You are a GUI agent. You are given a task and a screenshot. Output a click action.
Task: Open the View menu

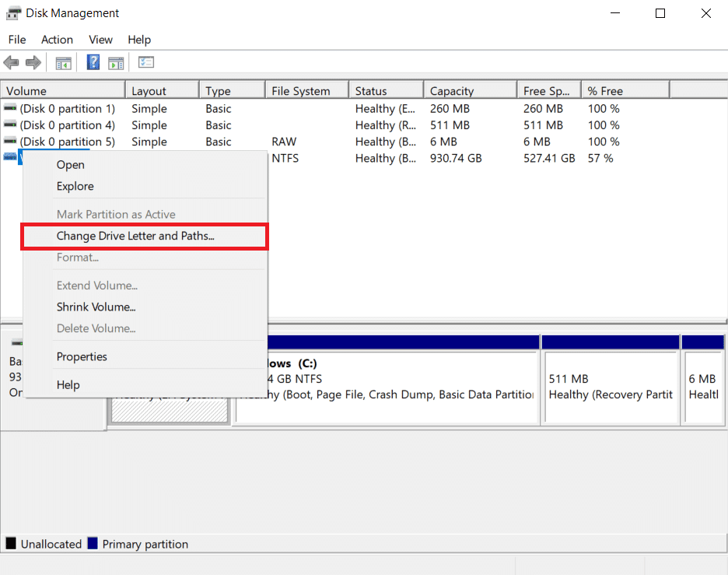point(101,40)
